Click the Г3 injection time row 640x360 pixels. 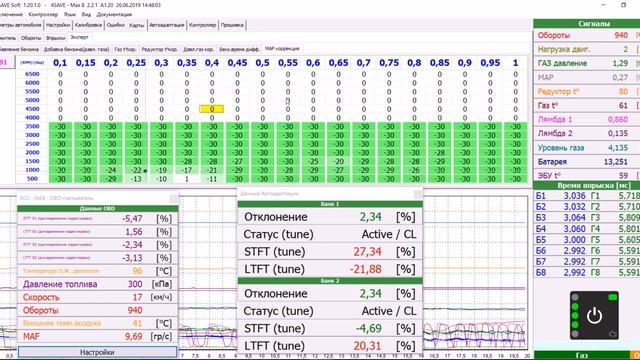(615, 218)
